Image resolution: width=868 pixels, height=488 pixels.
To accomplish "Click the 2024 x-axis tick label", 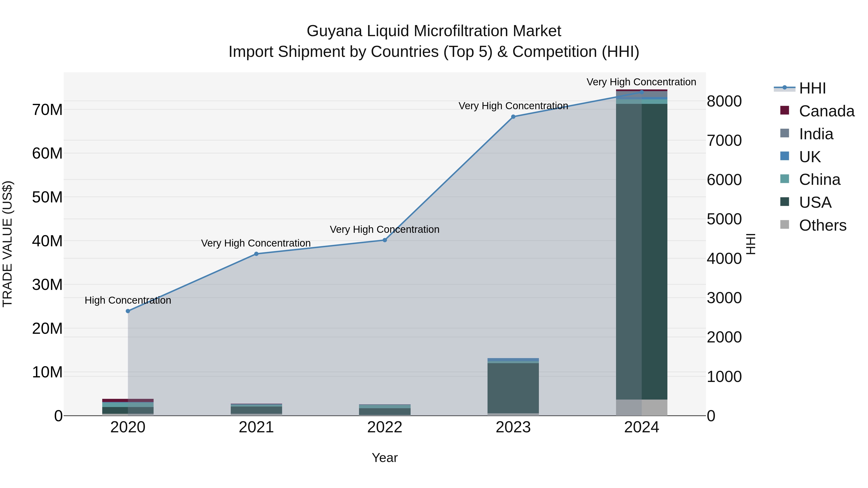I will 642,427.
